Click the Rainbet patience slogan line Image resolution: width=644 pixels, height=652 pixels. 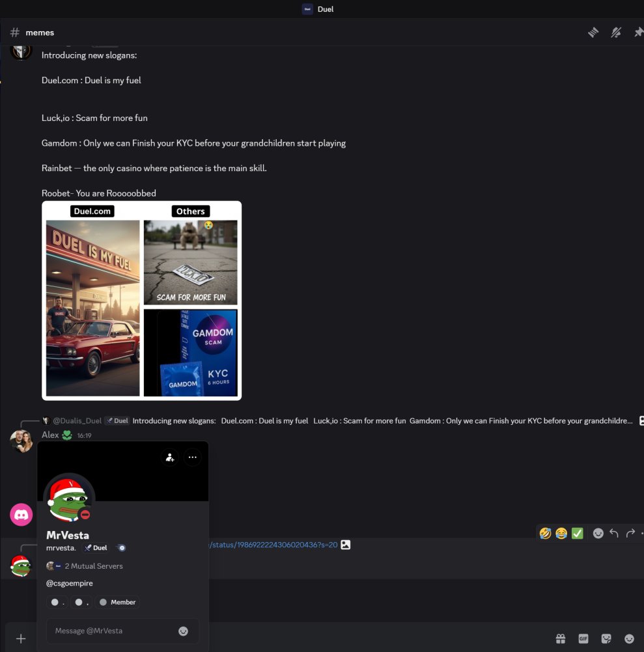point(154,168)
